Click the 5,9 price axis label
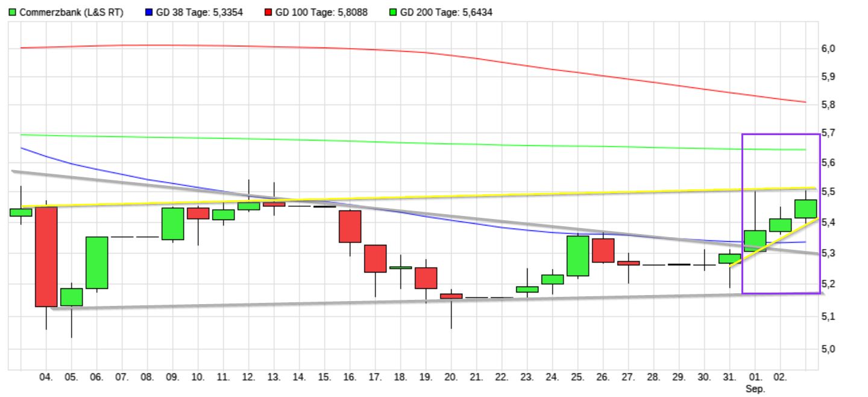The height and width of the screenshot is (397, 868). 829,77
